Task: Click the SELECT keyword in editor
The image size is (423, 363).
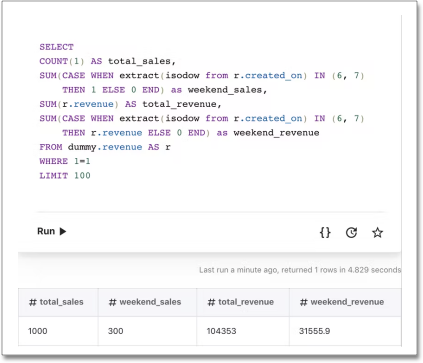Action: tap(56, 47)
